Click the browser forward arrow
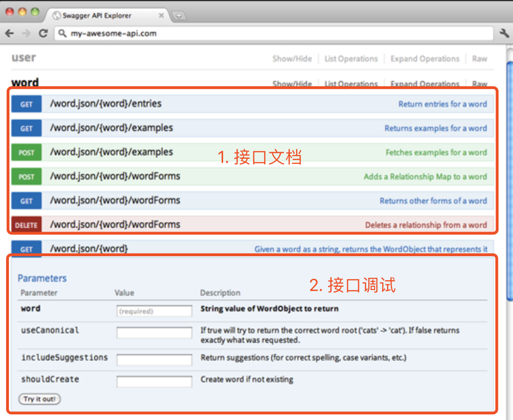Viewport: 513px width, 420px height. [x=26, y=33]
